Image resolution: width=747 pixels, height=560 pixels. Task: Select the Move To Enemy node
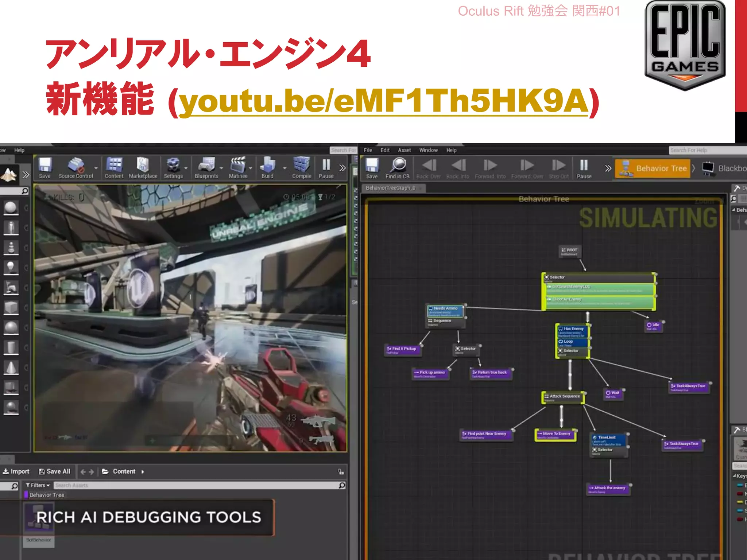click(x=556, y=435)
